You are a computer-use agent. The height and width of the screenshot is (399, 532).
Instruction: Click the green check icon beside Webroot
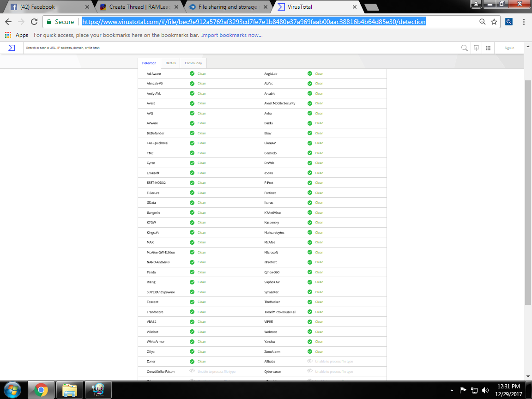310,332
